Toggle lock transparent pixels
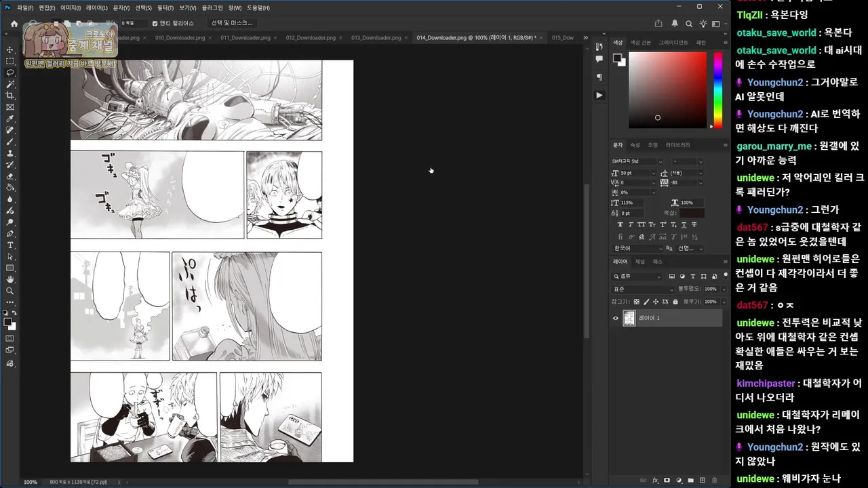Image resolution: width=868 pixels, height=488 pixels. pyautogui.click(x=635, y=302)
